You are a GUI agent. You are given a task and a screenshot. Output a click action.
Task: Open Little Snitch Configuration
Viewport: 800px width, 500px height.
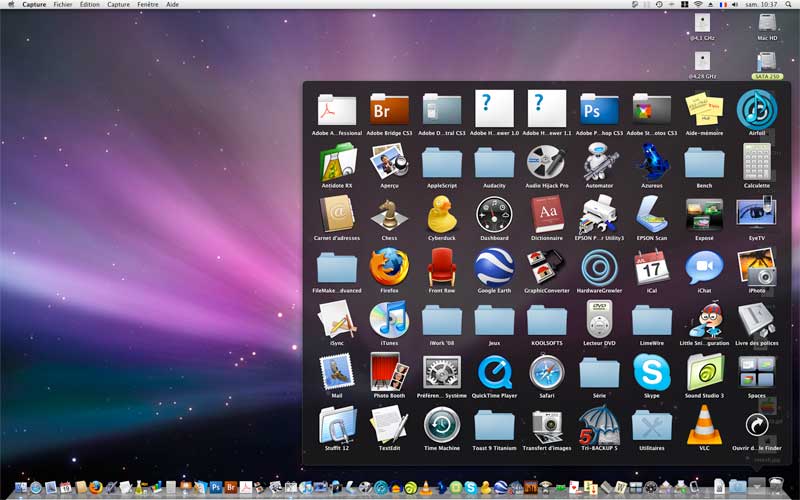coord(705,319)
